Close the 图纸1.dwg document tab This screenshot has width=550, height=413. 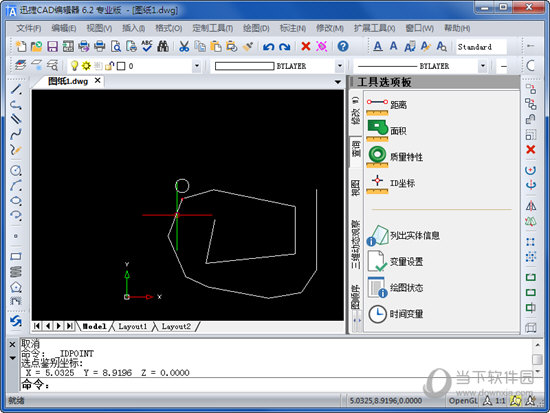tap(98, 81)
